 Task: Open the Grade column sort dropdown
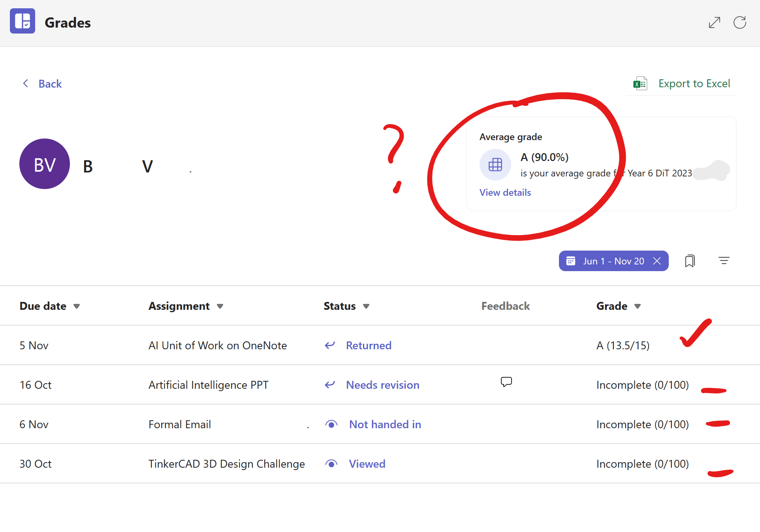coord(638,306)
